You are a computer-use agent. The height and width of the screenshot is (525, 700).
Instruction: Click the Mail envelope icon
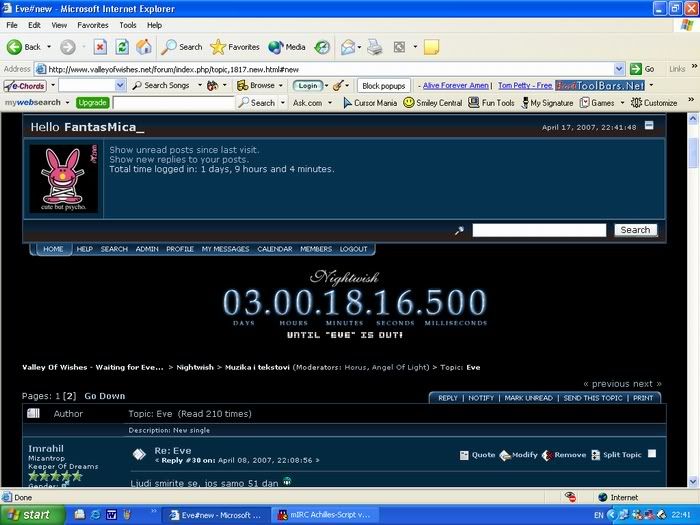click(348, 47)
